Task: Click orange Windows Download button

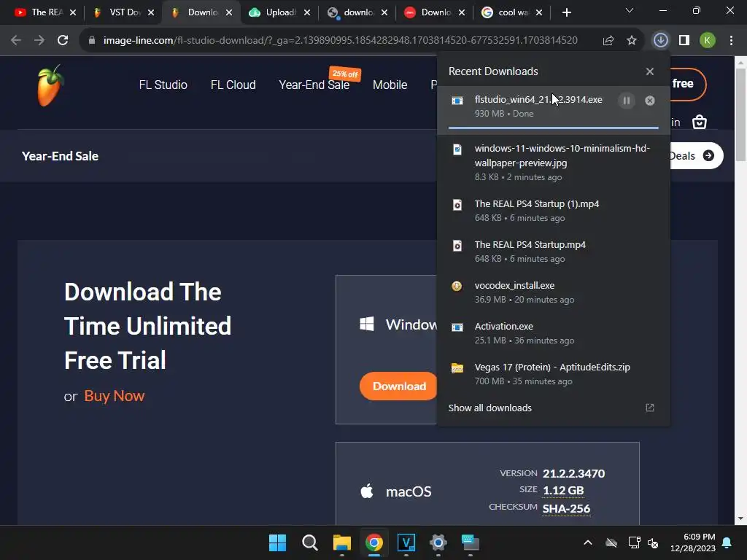Action: pyautogui.click(x=399, y=386)
